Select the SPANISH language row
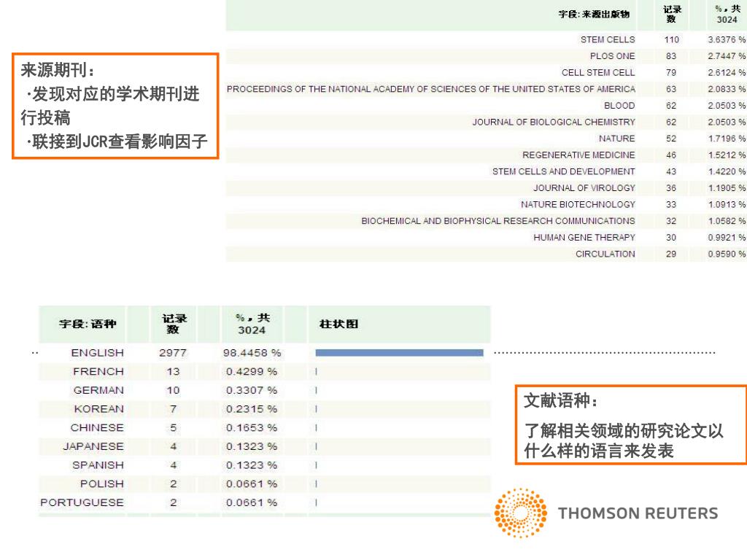Screen dimensions: 747x560 [264, 465]
